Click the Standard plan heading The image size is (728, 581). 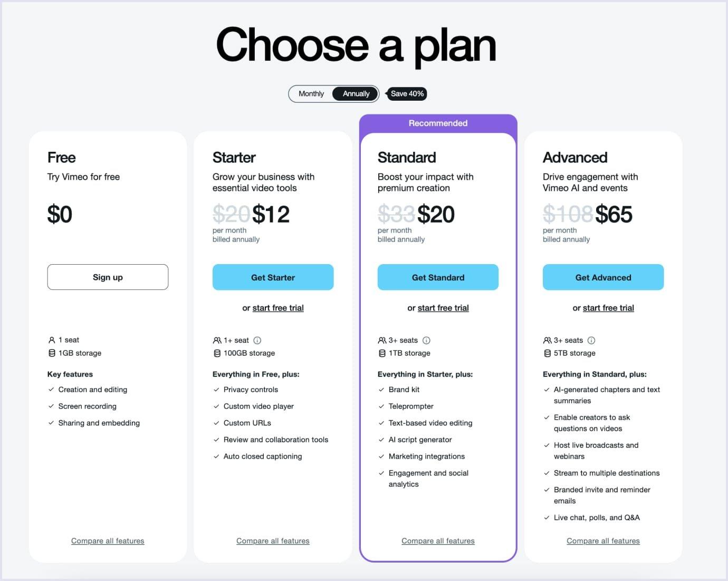click(406, 157)
